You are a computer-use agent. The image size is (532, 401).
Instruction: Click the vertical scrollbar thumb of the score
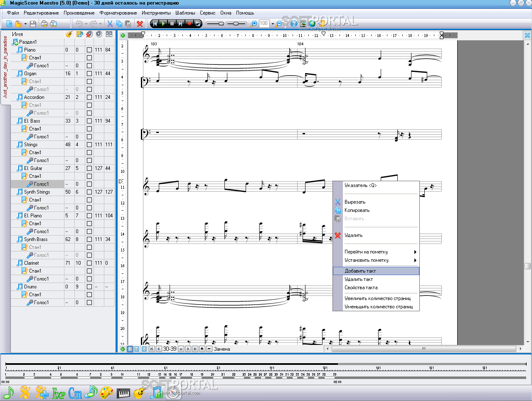(528, 266)
